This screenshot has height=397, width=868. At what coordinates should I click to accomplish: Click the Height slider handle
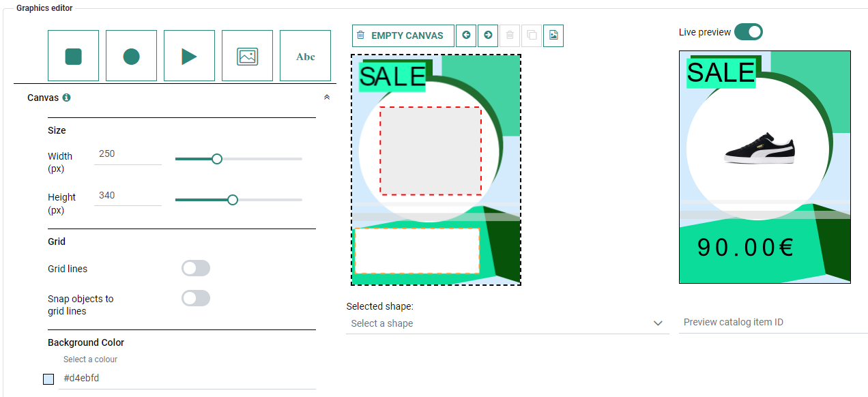pos(233,200)
